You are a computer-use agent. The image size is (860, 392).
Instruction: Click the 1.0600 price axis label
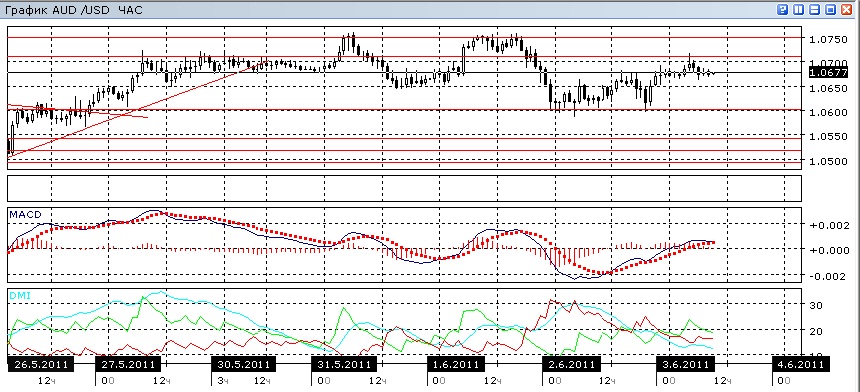tap(828, 112)
